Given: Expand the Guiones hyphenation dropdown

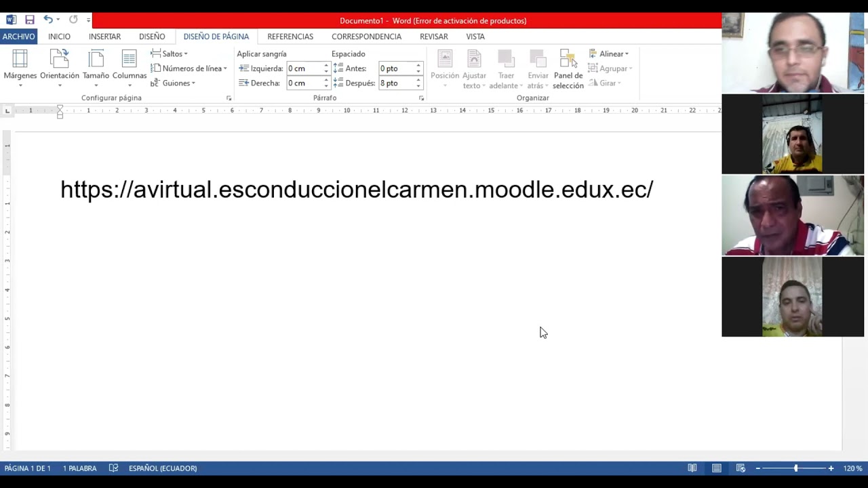Looking at the screenshot, I should (x=173, y=83).
